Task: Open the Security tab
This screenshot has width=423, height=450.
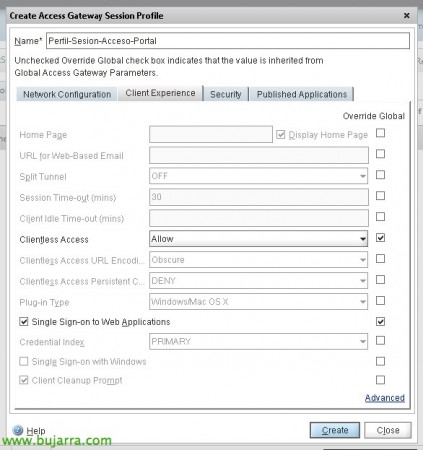Action: (226, 94)
